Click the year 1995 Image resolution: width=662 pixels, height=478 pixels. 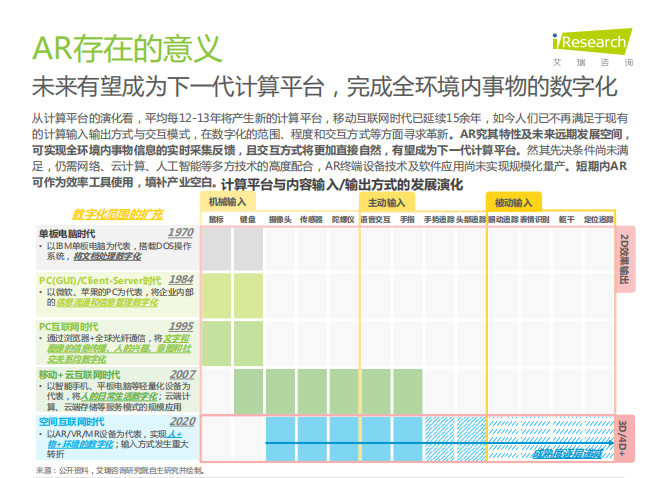181,326
